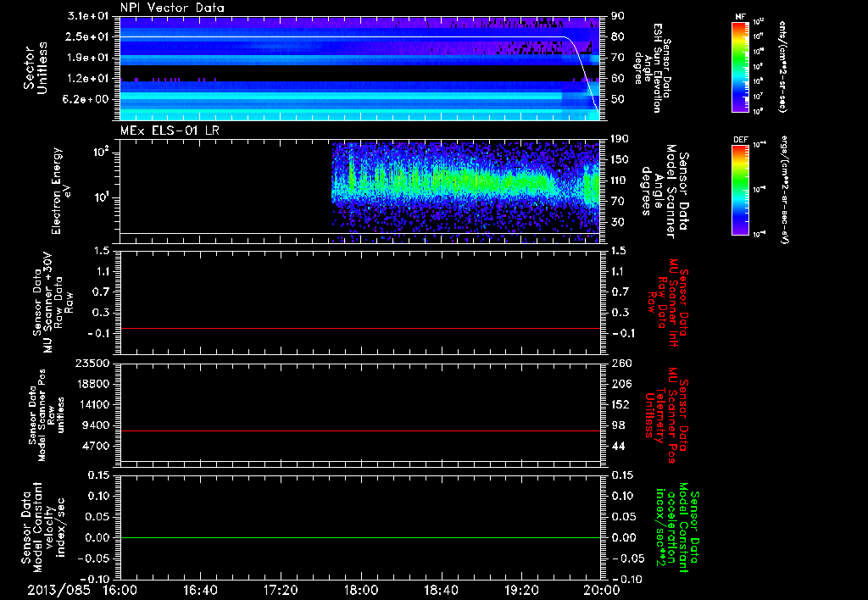This screenshot has height=600, width=868.
Task: Click the red trace in the MU Scanner +30V panel
Action: tap(360, 328)
